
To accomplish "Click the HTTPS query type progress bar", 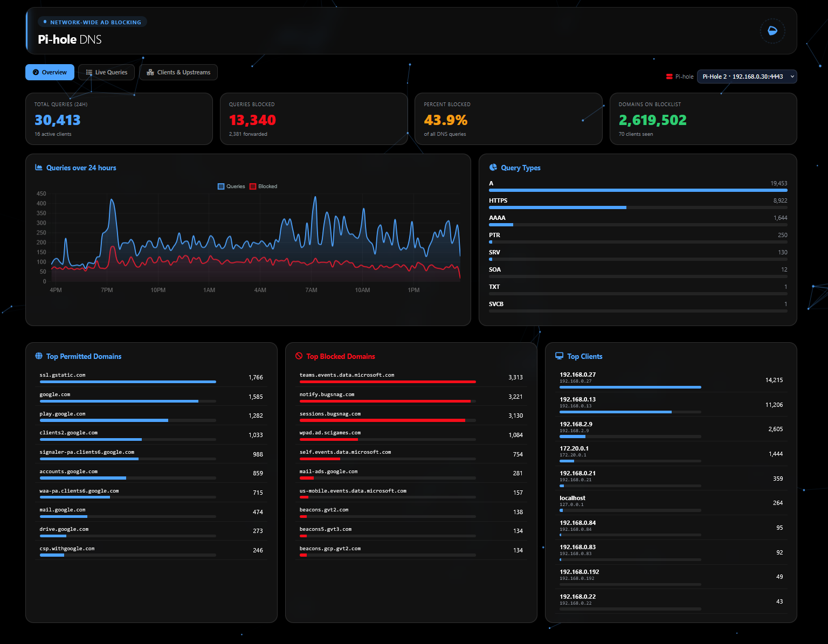I will 638,207.
